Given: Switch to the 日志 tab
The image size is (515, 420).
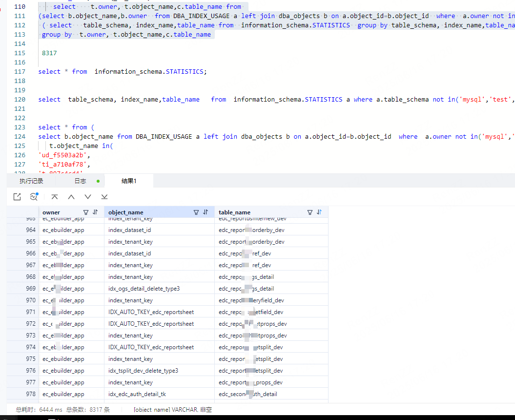Looking at the screenshot, I should 80,181.
